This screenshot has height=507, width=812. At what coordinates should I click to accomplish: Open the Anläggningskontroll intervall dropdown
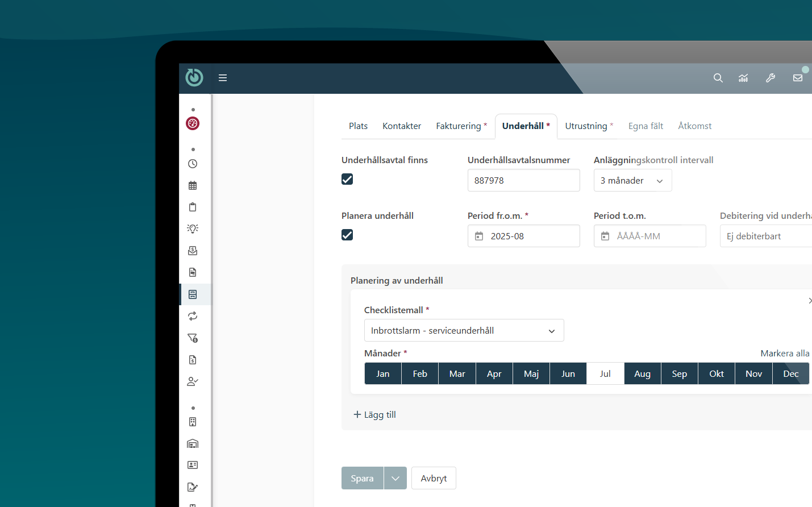click(632, 181)
